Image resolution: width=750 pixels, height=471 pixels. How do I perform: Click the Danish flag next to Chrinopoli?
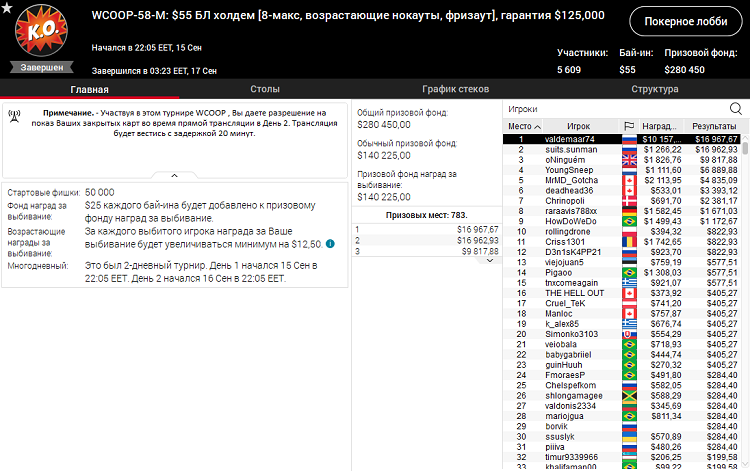click(629, 201)
